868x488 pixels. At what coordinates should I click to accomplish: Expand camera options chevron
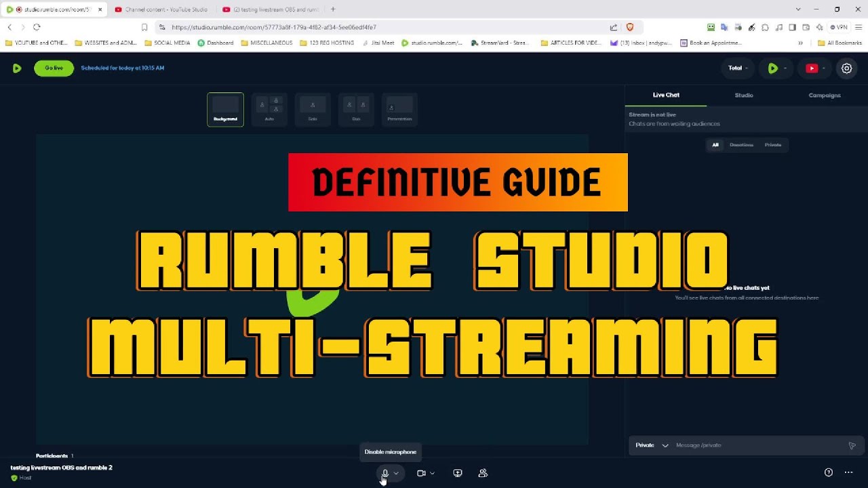(433, 473)
